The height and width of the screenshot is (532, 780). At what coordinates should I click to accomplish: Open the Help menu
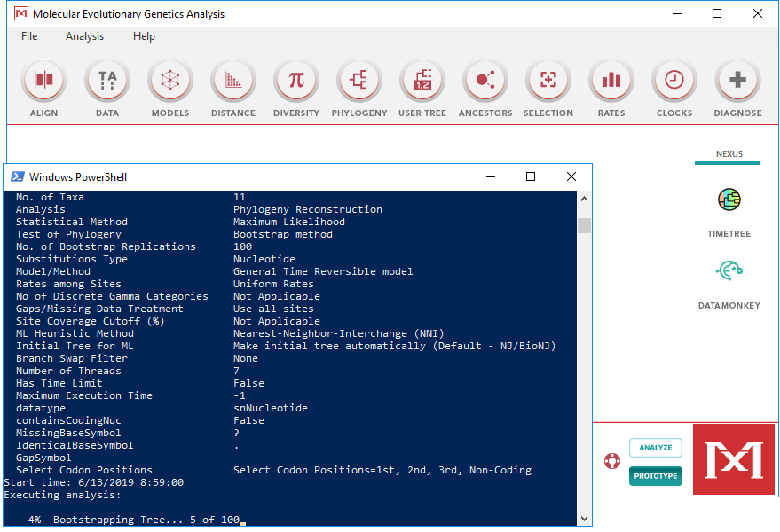pyautogui.click(x=145, y=36)
